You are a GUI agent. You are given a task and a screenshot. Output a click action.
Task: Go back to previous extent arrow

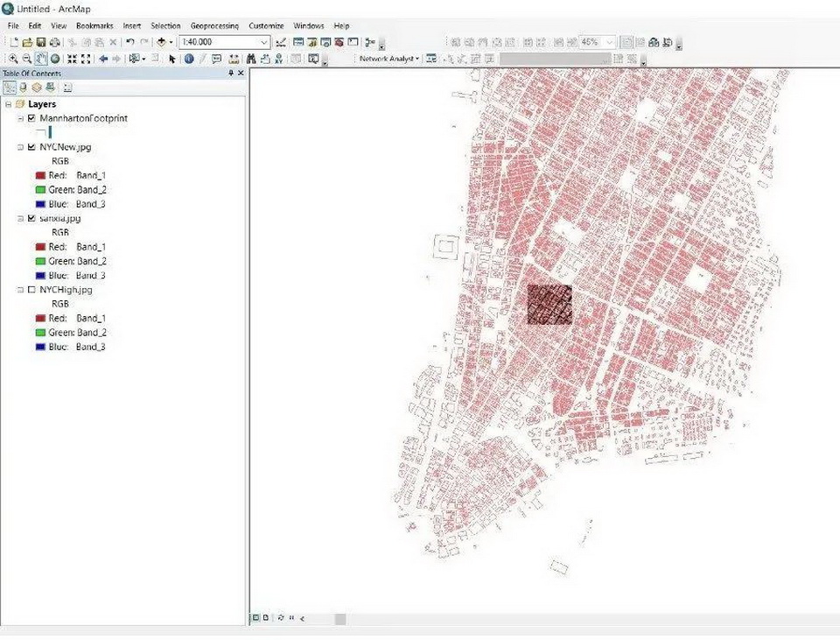103,59
